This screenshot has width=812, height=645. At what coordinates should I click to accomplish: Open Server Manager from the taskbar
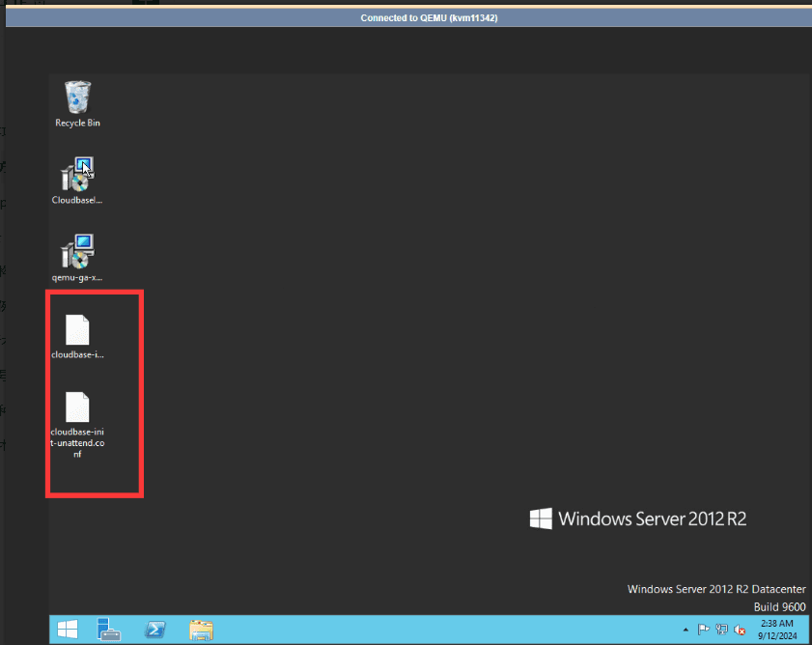[109, 630]
